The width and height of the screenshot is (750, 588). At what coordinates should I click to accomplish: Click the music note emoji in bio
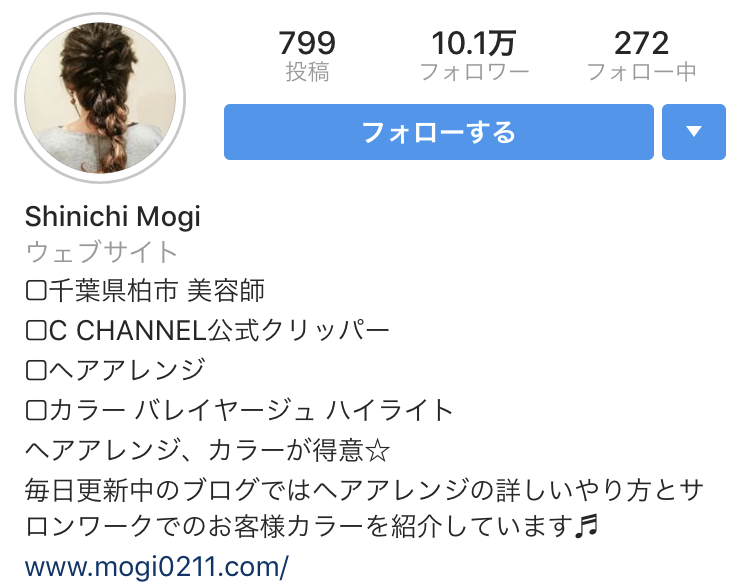(586, 527)
